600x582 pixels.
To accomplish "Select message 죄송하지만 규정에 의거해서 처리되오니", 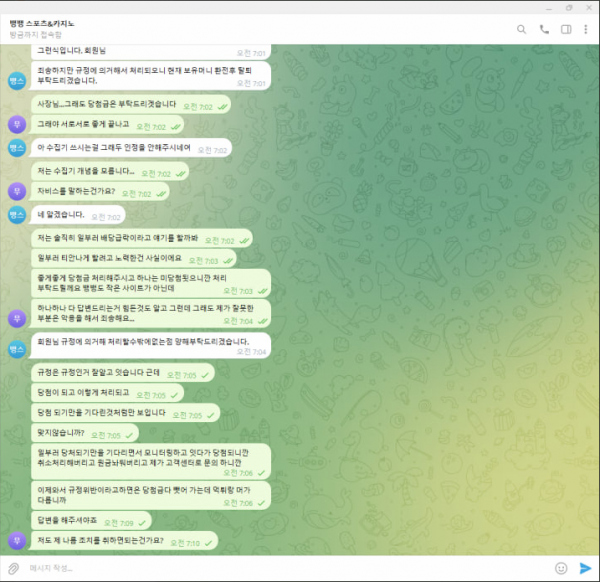I will pos(151,76).
